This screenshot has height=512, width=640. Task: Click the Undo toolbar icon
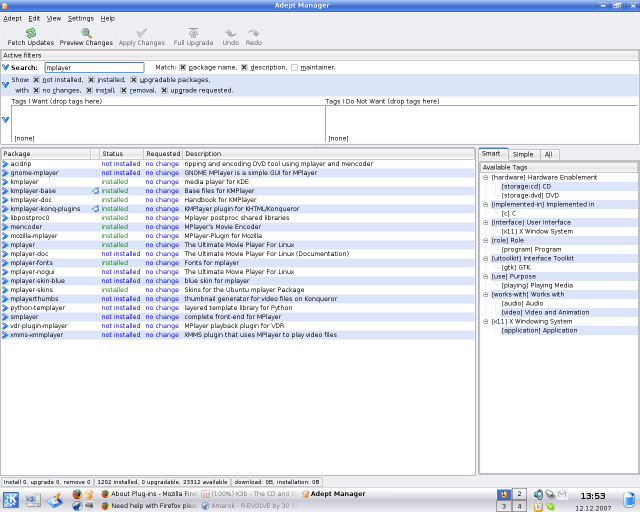(x=230, y=33)
